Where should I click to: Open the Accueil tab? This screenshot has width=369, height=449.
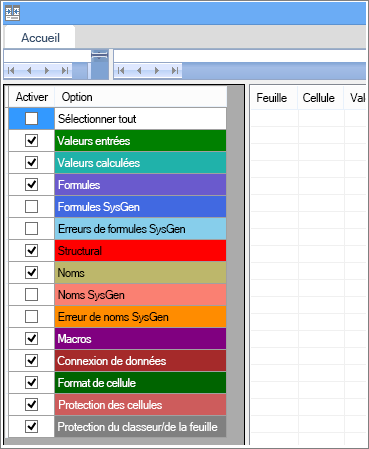(x=40, y=38)
